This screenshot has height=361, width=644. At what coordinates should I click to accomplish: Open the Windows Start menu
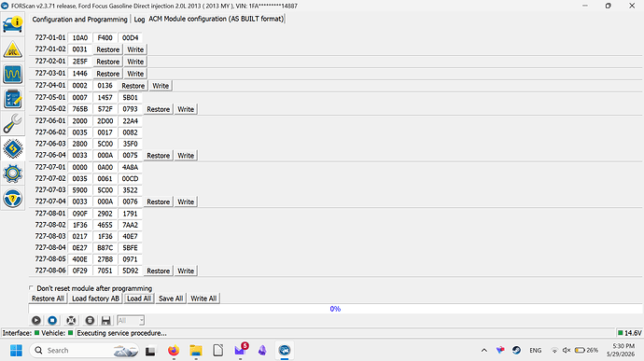(x=16, y=351)
